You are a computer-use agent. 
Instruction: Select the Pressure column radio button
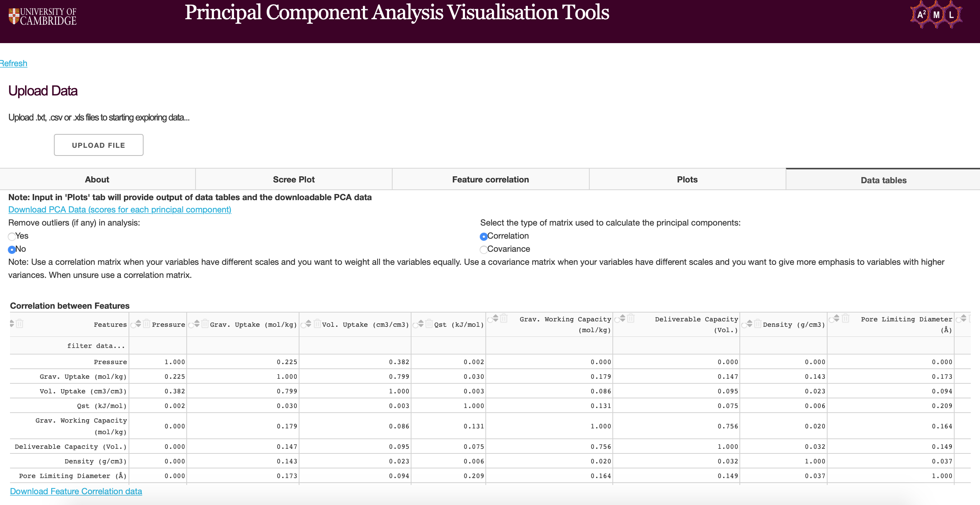(133, 325)
